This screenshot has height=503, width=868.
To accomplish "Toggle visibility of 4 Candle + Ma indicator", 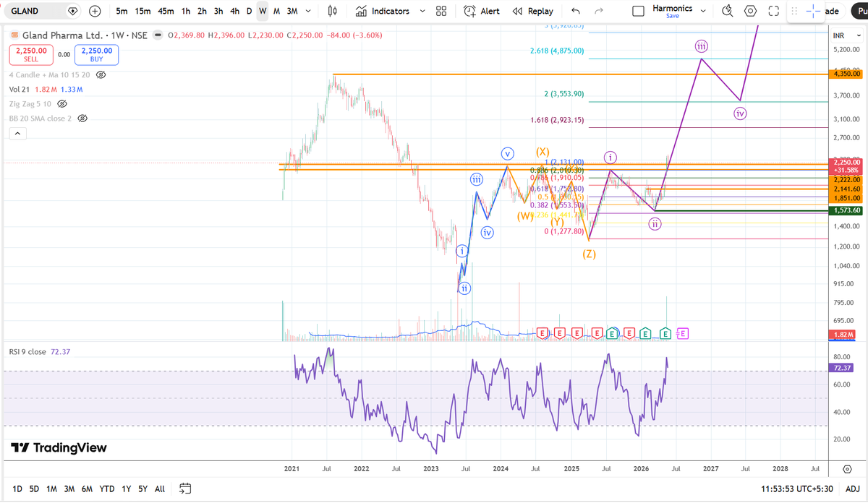I will pos(101,74).
